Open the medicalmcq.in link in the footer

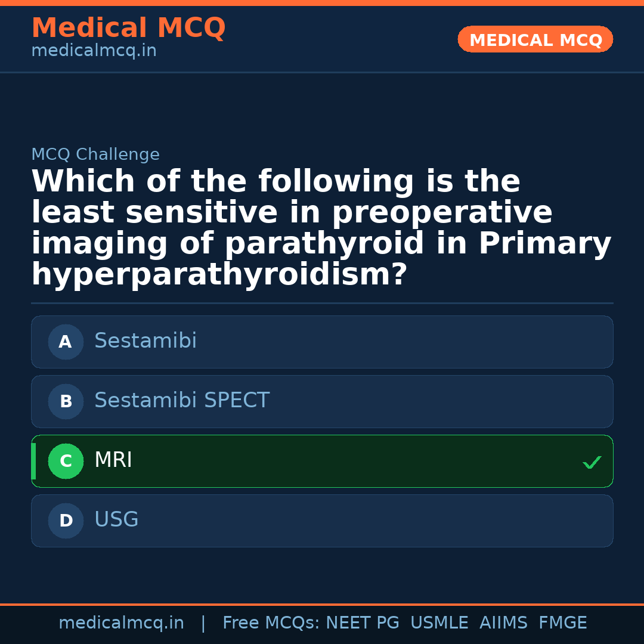pos(121,623)
